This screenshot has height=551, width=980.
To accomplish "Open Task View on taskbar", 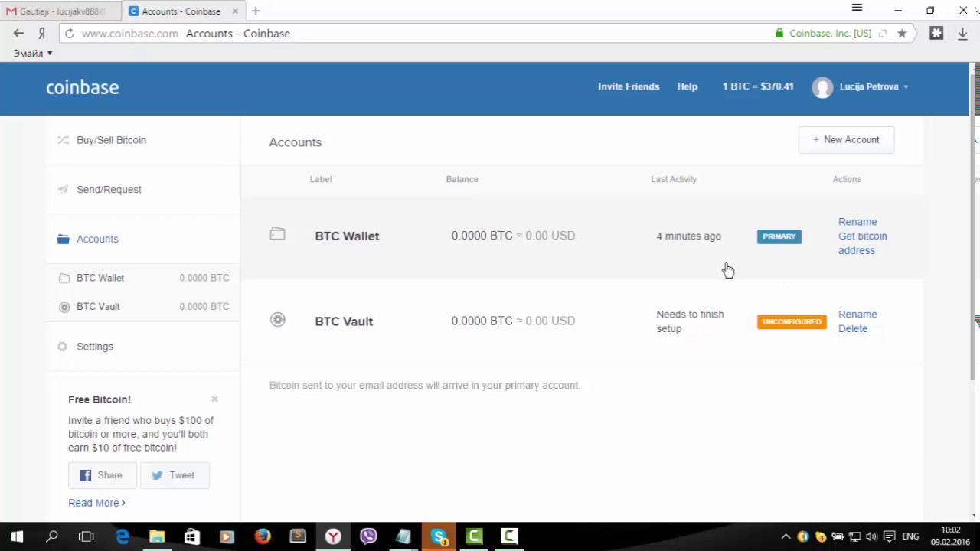I will [x=86, y=536].
